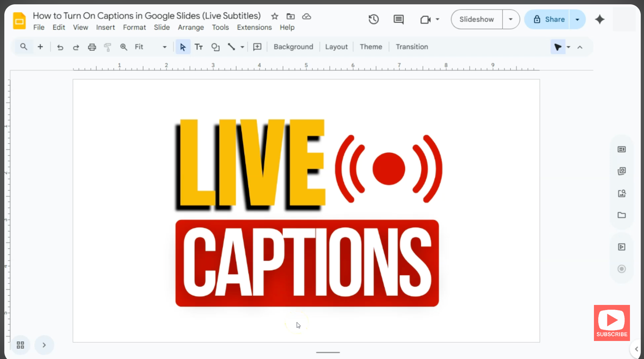
Task: Redo last action
Action: click(76, 47)
